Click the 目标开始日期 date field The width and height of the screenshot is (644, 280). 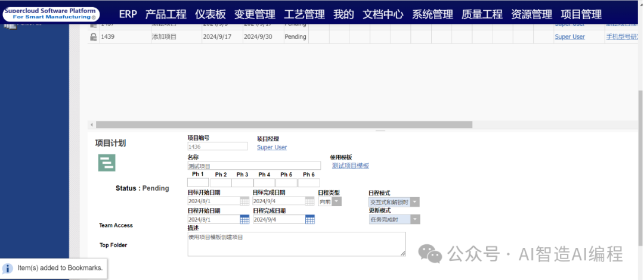[214, 201]
